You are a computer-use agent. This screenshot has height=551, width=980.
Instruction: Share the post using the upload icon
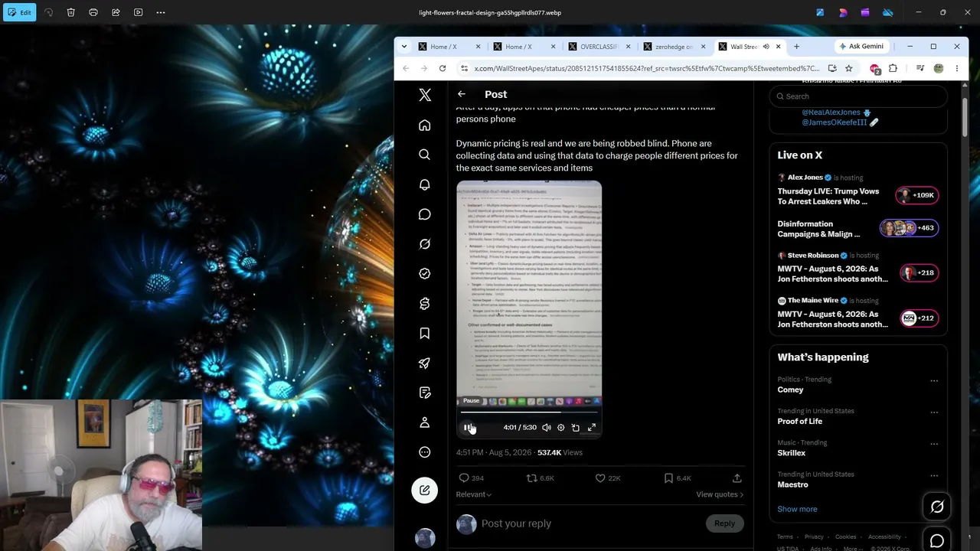[737, 478]
